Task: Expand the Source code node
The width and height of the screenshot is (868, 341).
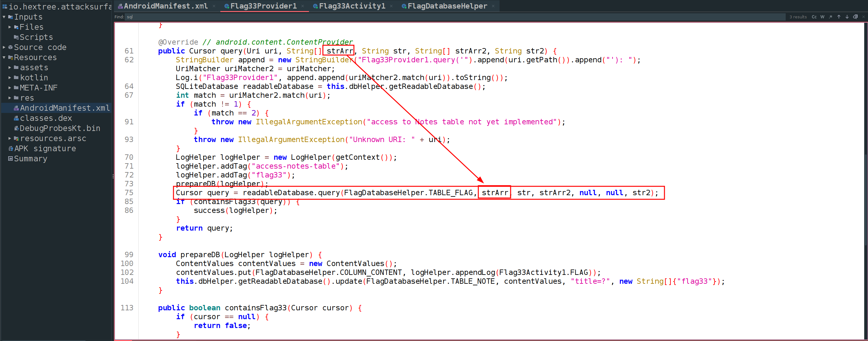Action: tap(4, 47)
